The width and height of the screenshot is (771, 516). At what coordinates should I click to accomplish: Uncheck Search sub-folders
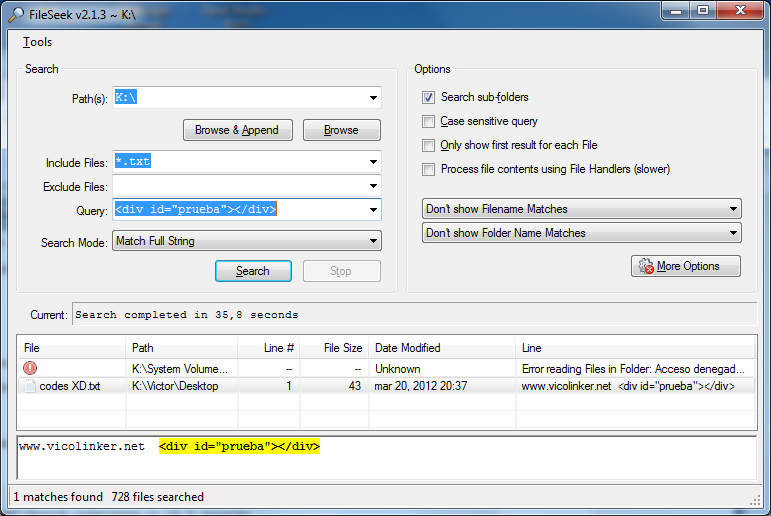coord(428,97)
